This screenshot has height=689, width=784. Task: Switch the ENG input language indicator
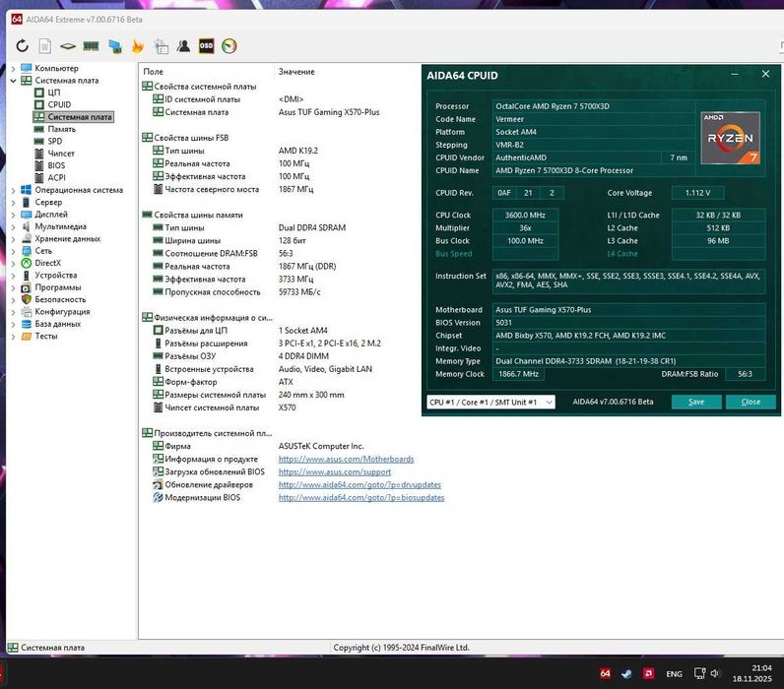pos(674,674)
